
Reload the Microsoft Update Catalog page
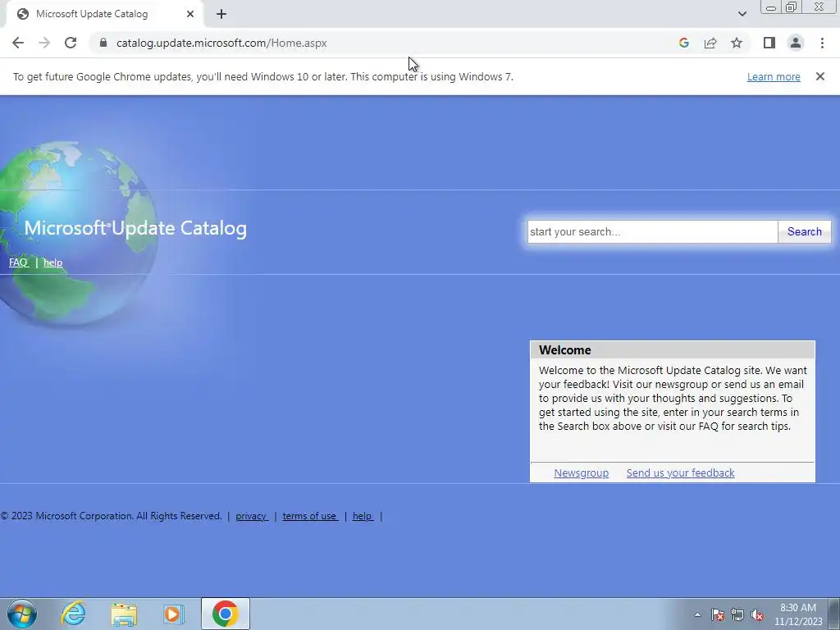71,43
